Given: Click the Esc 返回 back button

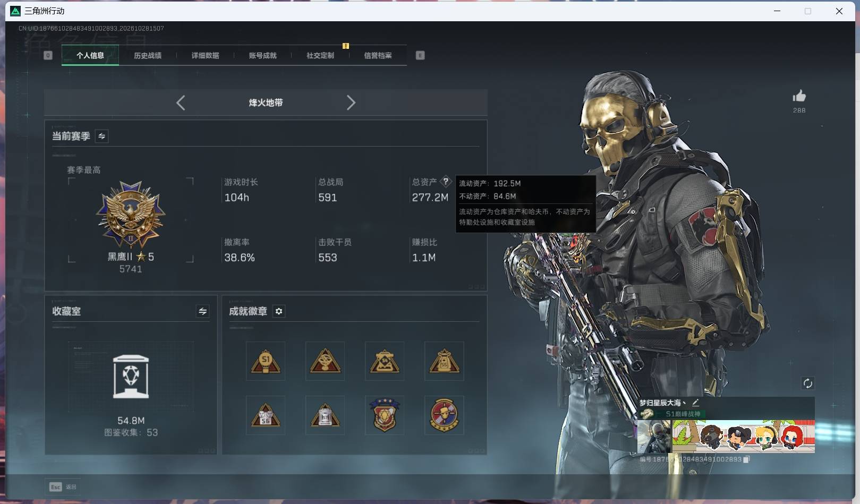Looking at the screenshot, I should (63, 487).
